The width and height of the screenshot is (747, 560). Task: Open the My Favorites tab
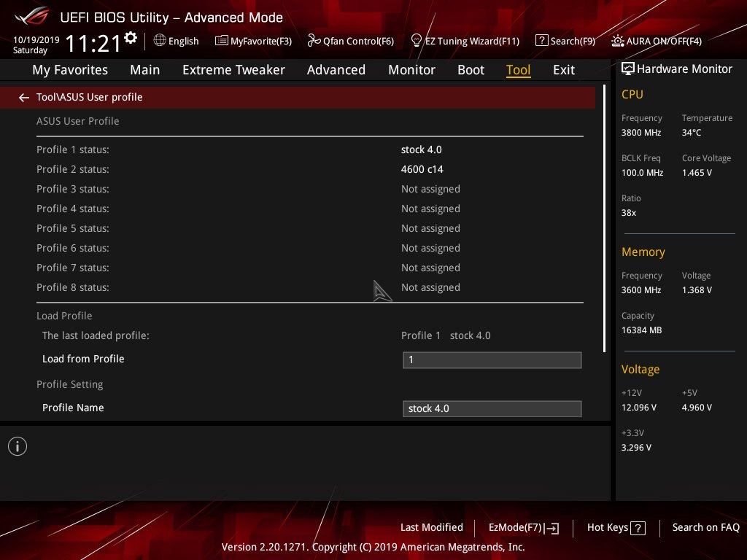pos(70,70)
